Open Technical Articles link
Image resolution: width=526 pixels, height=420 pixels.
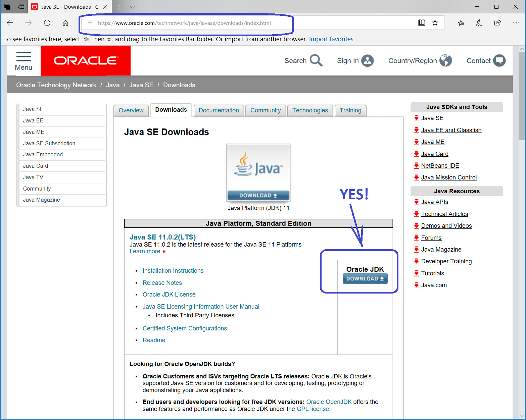click(x=444, y=214)
